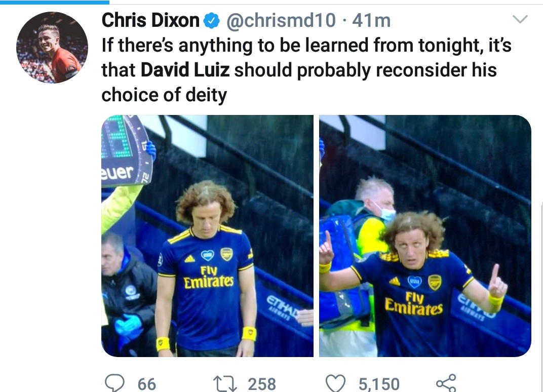Tap the retweet arrows icon
Image resolution: width=543 pixels, height=392 pixels.
point(225,384)
